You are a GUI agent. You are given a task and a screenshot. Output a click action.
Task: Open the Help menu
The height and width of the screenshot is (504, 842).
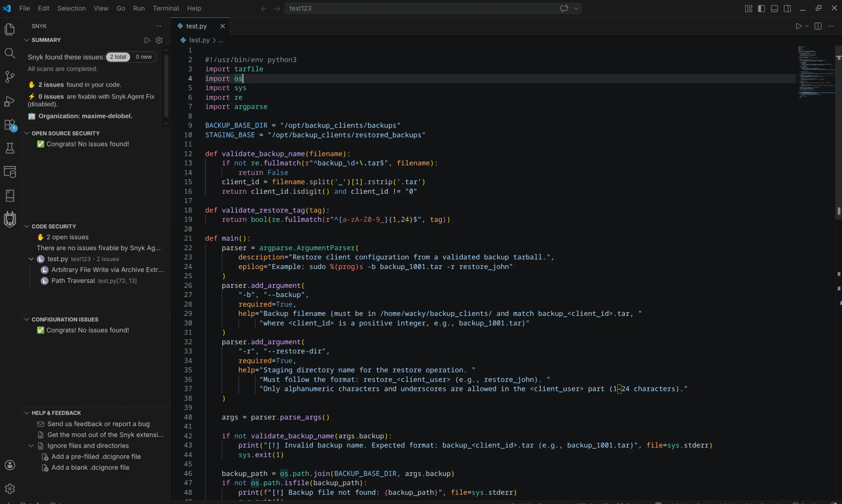(x=194, y=9)
